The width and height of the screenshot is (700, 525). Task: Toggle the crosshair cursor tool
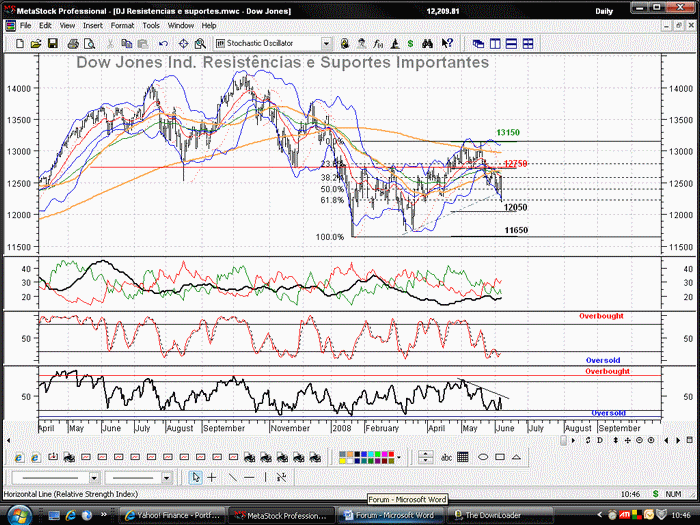[212, 477]
